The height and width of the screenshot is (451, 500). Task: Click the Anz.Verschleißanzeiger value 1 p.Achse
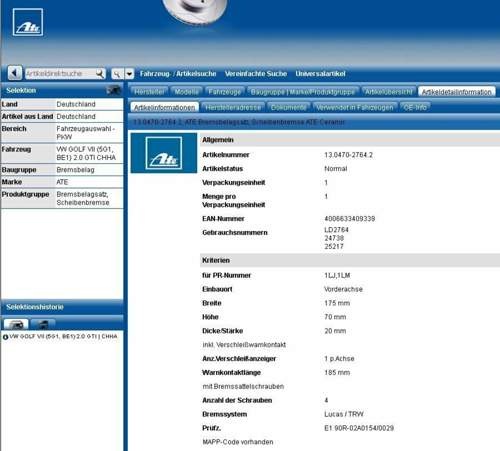(x=339, y=359)
